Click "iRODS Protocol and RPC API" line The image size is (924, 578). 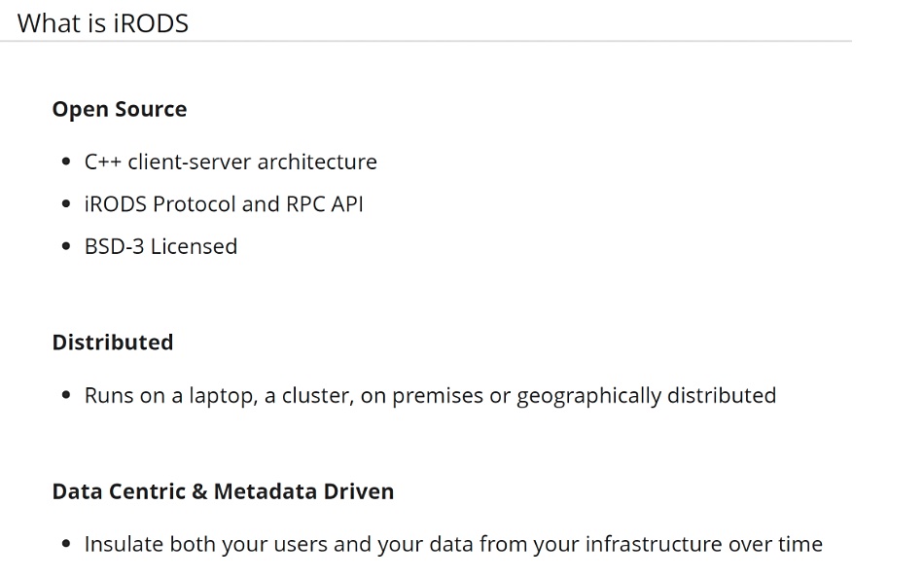point(224,204)
